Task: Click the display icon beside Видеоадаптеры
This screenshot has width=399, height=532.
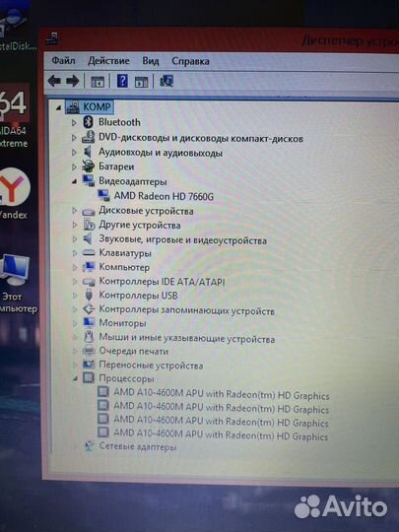Action: 89,180
